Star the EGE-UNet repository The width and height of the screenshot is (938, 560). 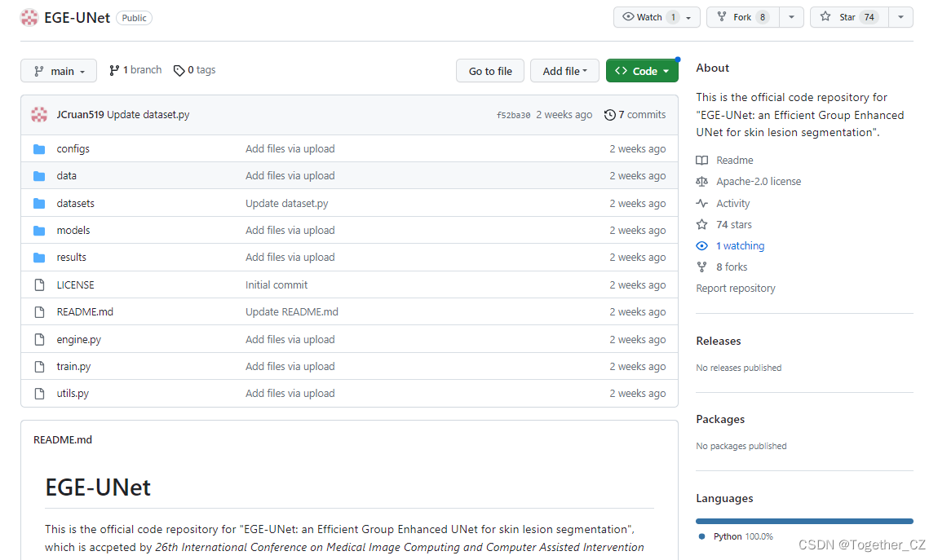point(847,17)
